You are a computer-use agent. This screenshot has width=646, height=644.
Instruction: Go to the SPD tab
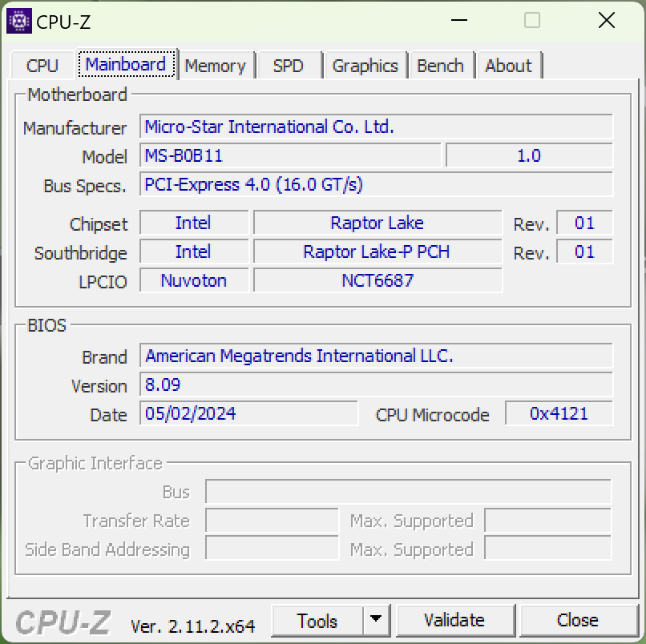pyautogui.click(x=288, y=66)
